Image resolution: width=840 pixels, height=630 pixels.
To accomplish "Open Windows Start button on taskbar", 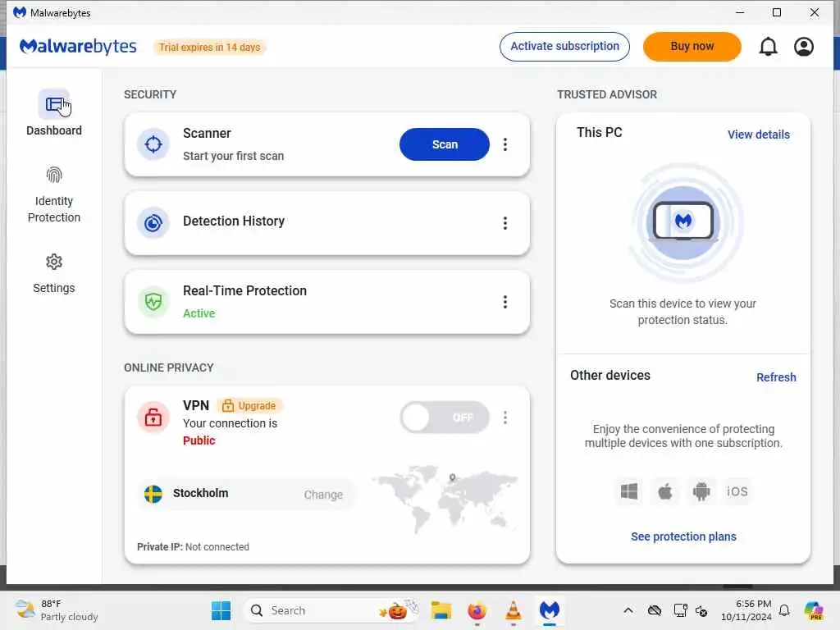I will [221, 610].
